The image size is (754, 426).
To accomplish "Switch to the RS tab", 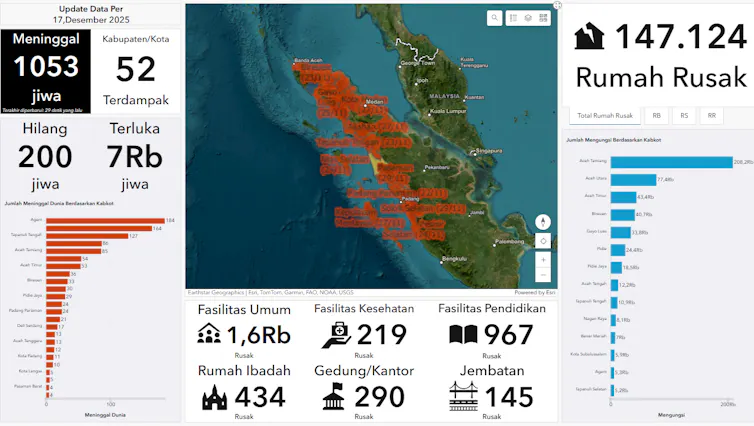I will click(684, 116).
